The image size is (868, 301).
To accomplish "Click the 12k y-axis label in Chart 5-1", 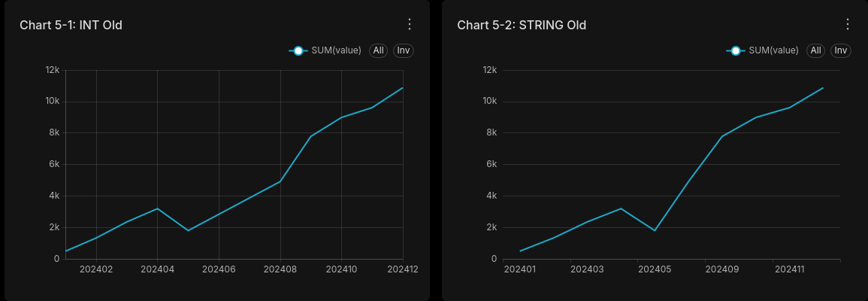I will click(x=53, y=70).
